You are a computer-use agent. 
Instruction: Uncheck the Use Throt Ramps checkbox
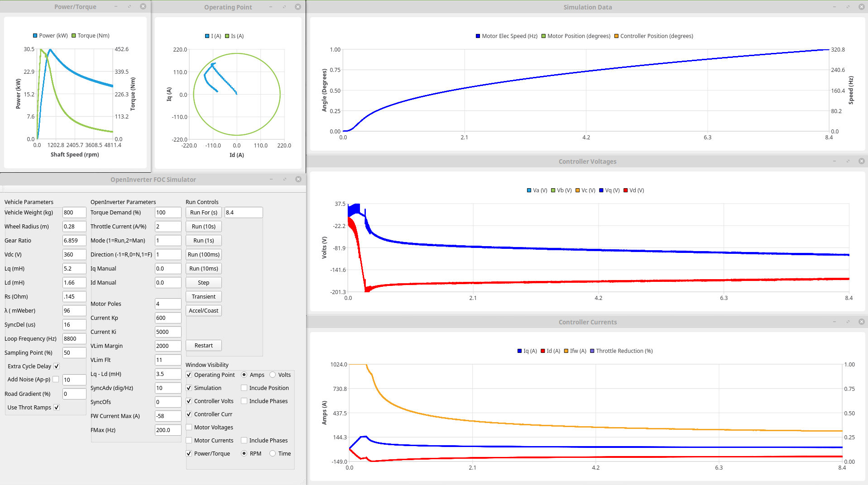pyautogui.click(x=57, y=407)
